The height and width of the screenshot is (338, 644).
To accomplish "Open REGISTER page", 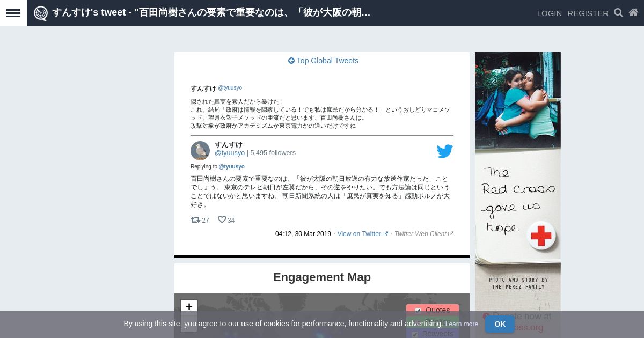I will pyautogui.click(x=588, y=13).
